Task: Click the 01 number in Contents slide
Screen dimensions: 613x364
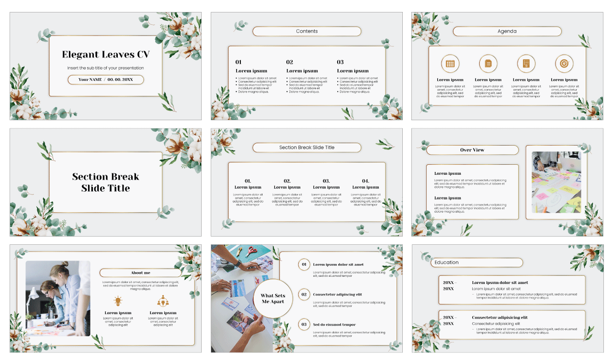Action: [238, 62]
